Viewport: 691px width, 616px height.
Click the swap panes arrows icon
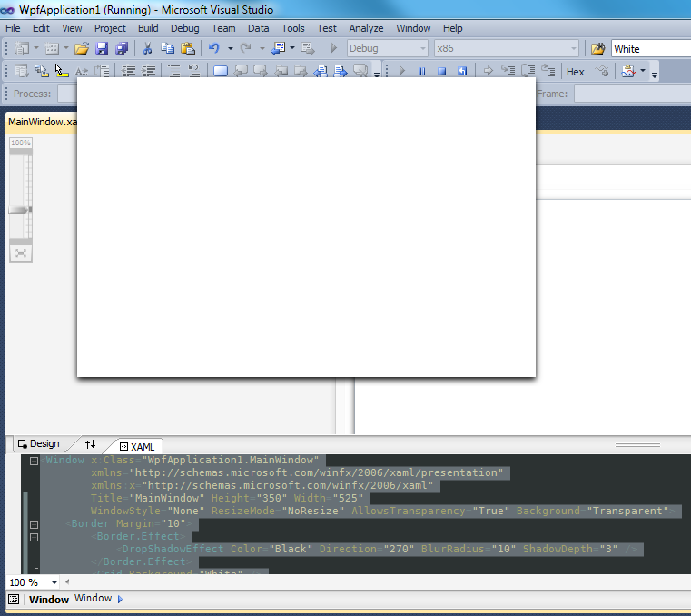pos(90,444)
